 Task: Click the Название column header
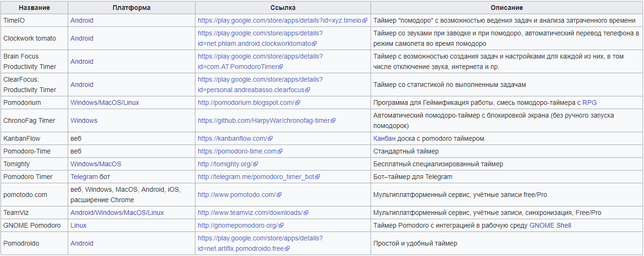tap(34, 8)
